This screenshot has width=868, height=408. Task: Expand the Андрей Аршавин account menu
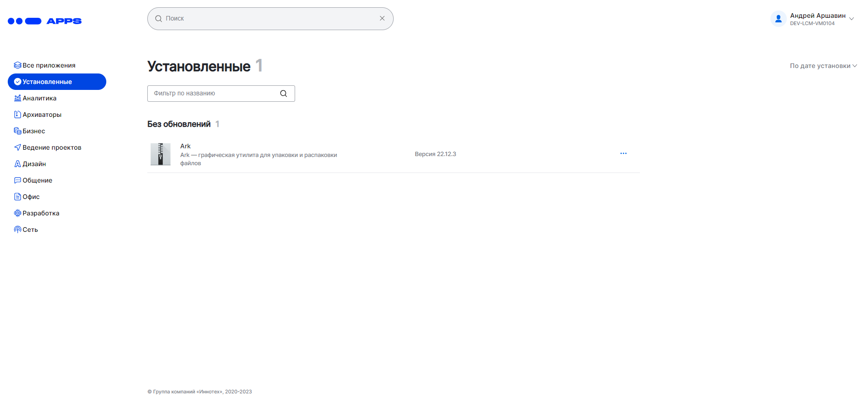click(851, 19)
